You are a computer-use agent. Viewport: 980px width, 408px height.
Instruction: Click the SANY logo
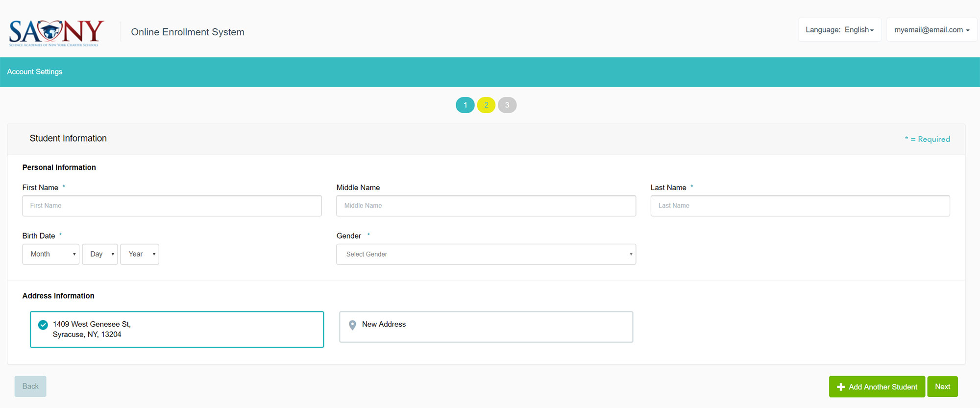pyautogui.click(x=56, y=32)
